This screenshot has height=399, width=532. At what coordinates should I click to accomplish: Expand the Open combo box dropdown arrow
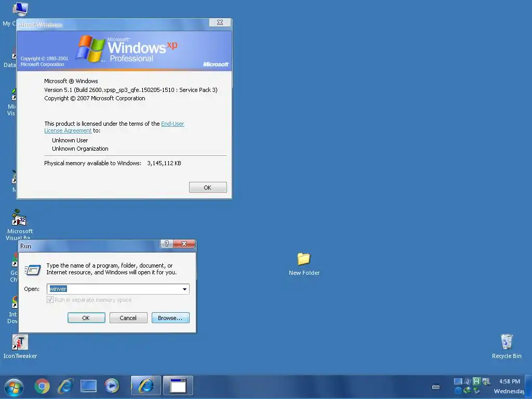coord(184,289)
